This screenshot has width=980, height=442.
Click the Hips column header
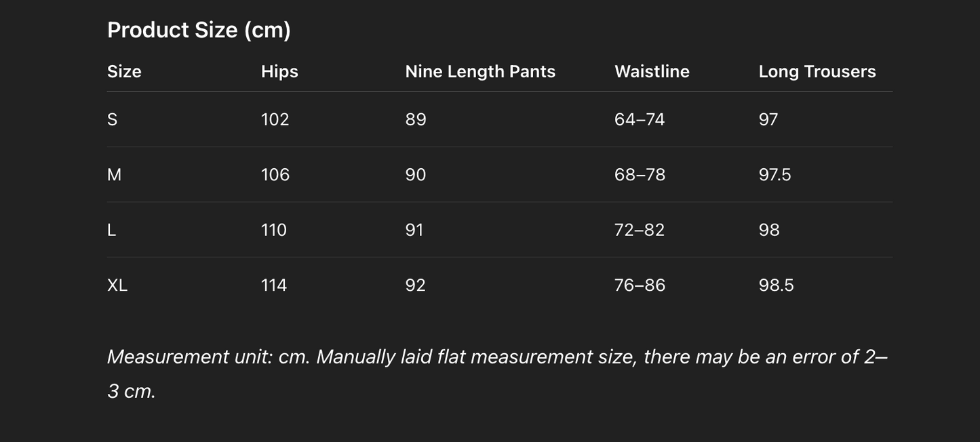coord(279,72)
